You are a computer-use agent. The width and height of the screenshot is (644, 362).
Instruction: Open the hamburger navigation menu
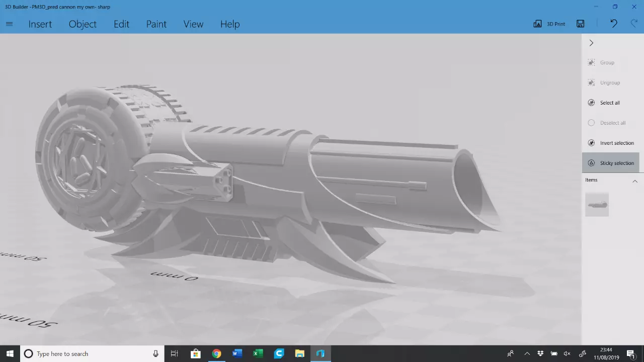click(9, 24)
